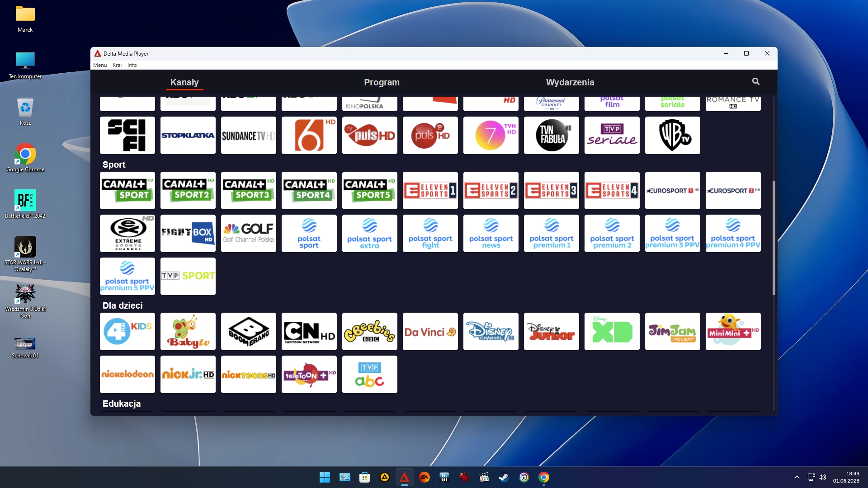The width and height of the screenshot is (868, 488).
Task: Choose the Cartoon Network HD channel
Action: 309,332
